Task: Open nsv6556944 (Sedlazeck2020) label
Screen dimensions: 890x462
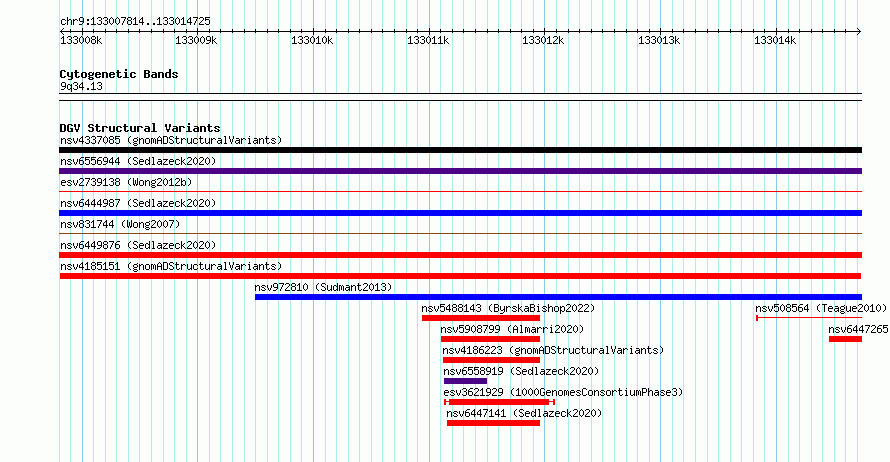Action: 138,161
